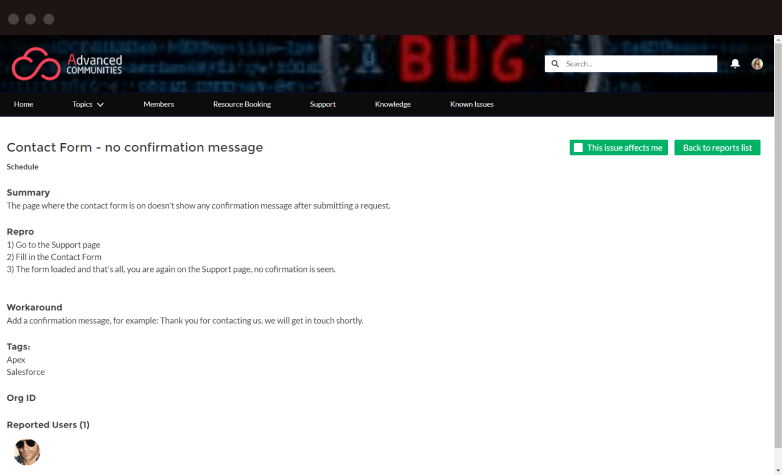Click the 'Workaround' heading

coord(34,307)
